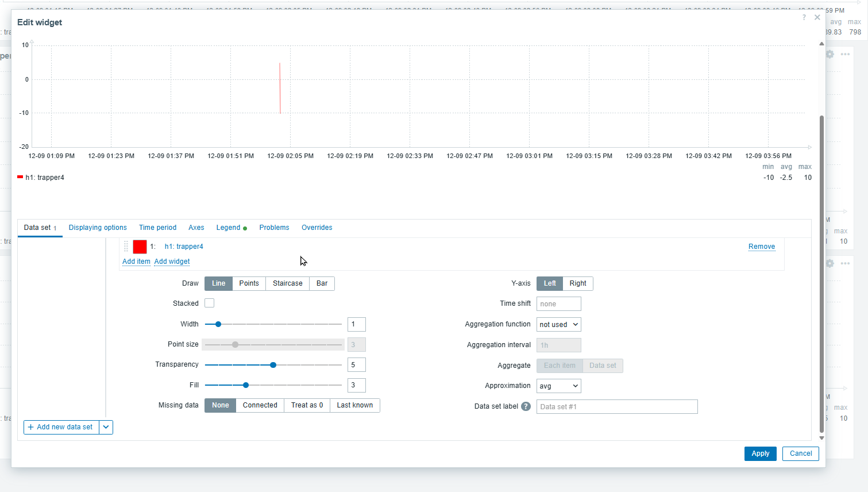868x492 pixels.
Task: Click the Remove link for the trapper4 item
Action: pyautogui.click(x=761, y=247)
